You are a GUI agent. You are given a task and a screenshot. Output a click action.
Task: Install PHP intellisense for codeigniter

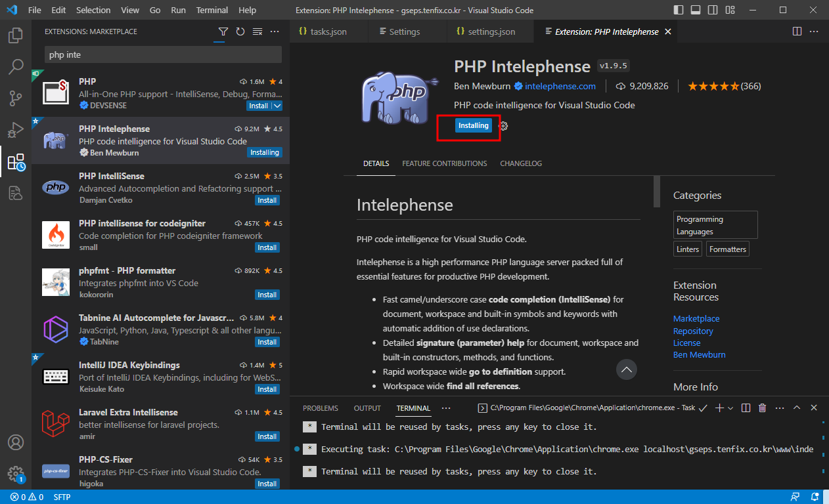point(267,247)
